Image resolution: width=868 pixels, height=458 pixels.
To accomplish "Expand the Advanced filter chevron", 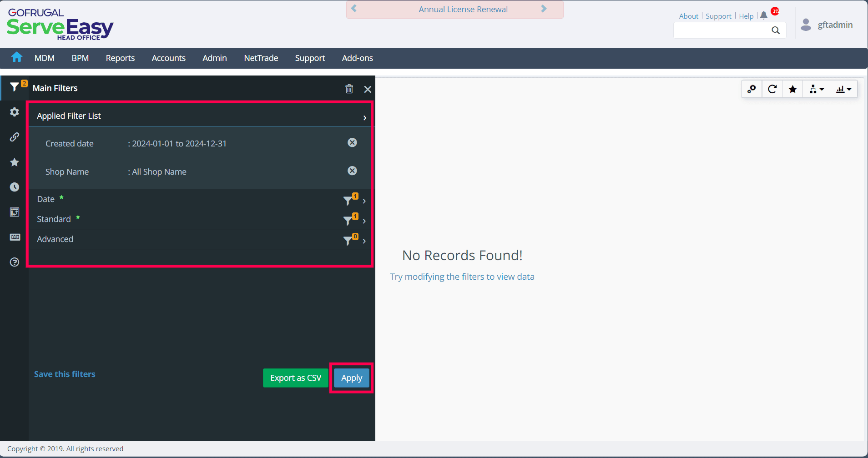I will (x=364, y=241).
